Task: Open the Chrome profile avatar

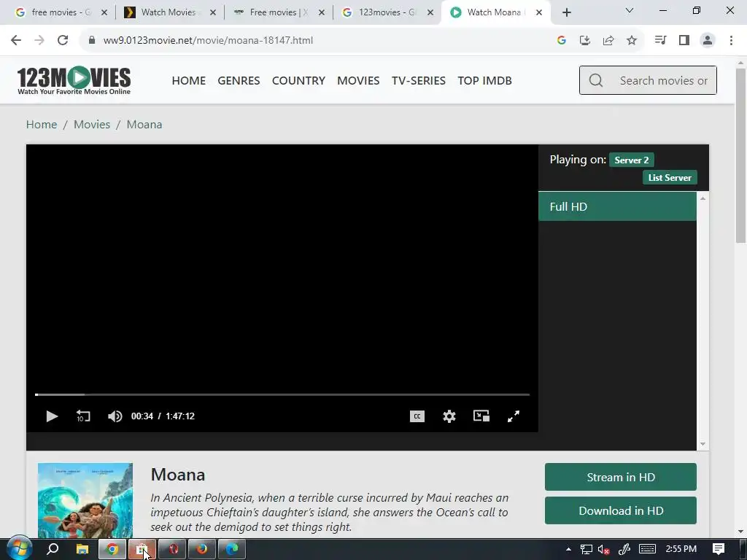Action: 708,41
